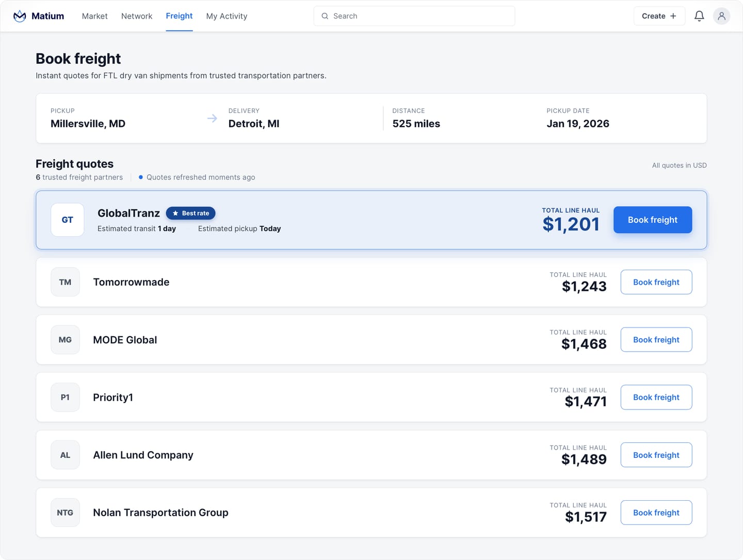Click Quotes refreshed moments ago status
Image resolution: width=743 pixels, height=560 pixels.
tap(197, 177)
